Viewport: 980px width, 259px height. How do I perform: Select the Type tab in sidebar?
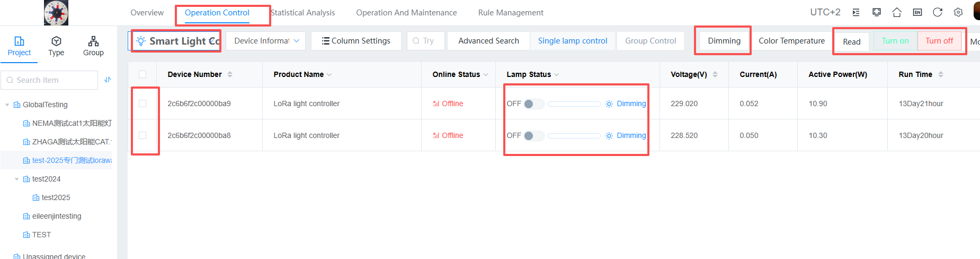click(x=56, y=46)
